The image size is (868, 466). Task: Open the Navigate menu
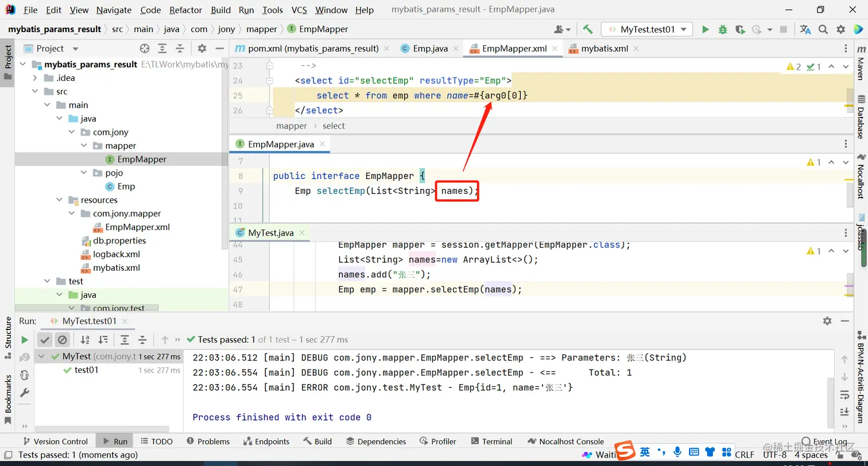(x=114, y=10)
